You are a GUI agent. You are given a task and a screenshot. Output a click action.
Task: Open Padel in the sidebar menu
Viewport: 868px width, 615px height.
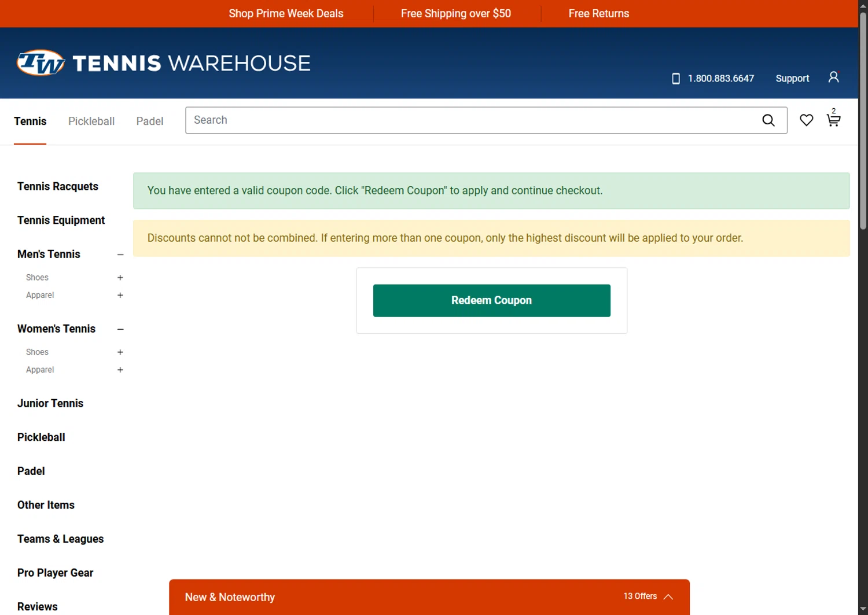pos(31,471)
